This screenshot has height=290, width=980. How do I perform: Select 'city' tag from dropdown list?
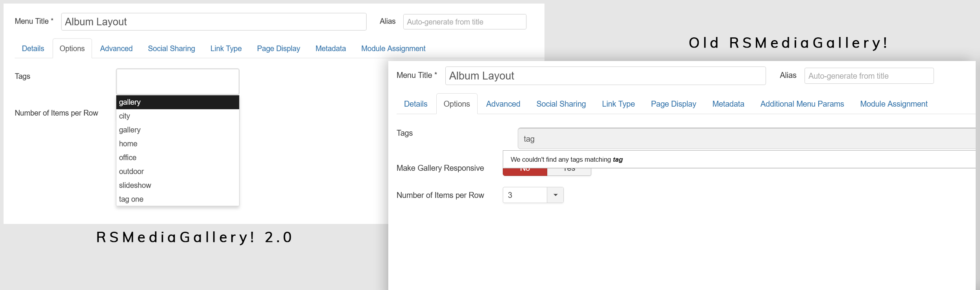point(177,116)
